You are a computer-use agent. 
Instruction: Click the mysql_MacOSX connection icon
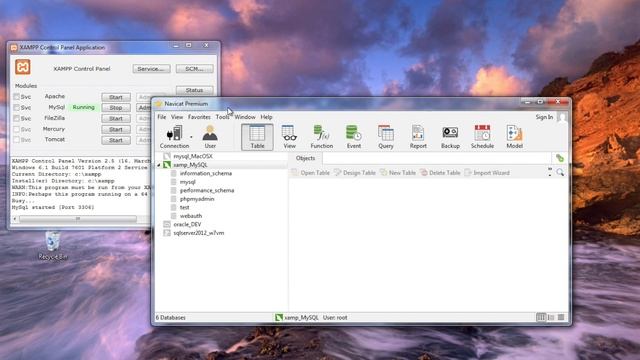[x=167, y=156]
